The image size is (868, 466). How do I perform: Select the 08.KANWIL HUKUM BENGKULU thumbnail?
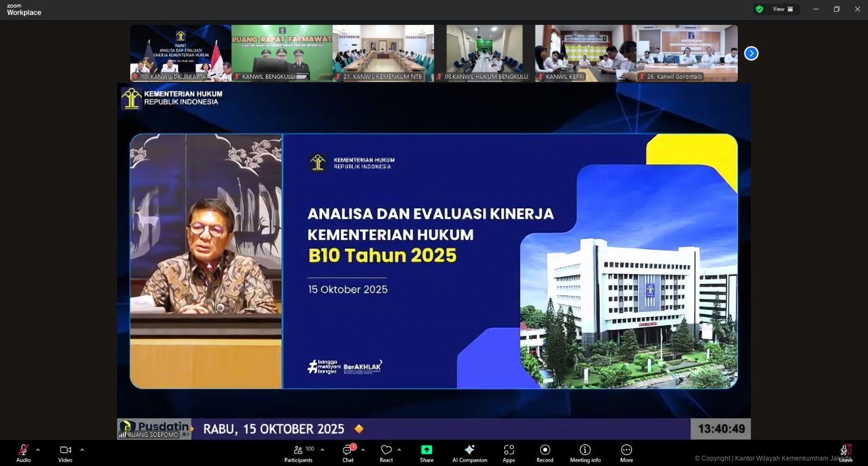[484, 53]
